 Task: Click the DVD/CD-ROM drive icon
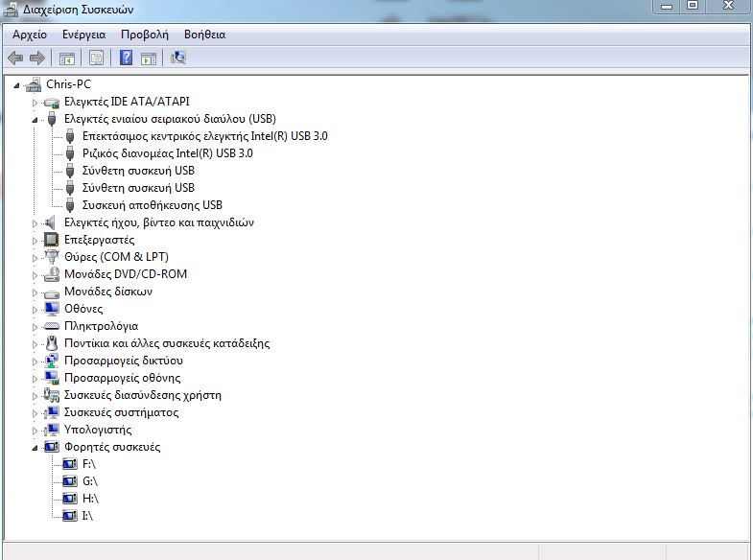(x=52, y=274)
